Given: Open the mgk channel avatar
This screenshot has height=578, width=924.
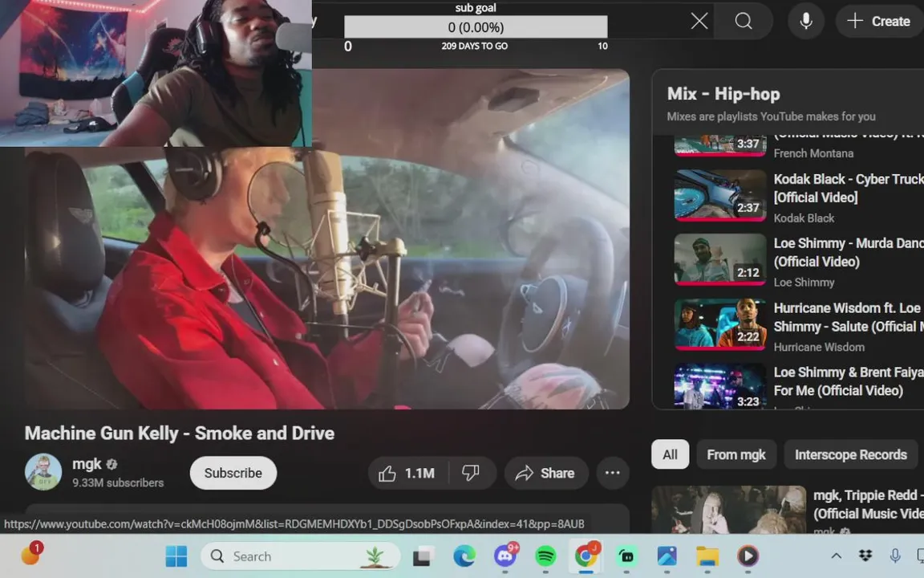Looking at the screenshot, I should pos(43,472).
